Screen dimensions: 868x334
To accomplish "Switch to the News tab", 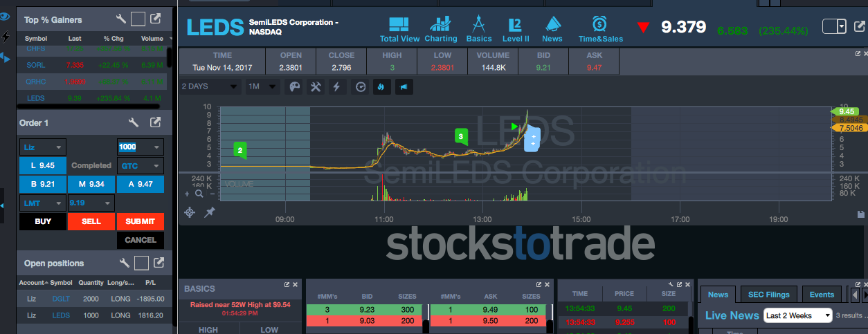I will tap(718, 295).
